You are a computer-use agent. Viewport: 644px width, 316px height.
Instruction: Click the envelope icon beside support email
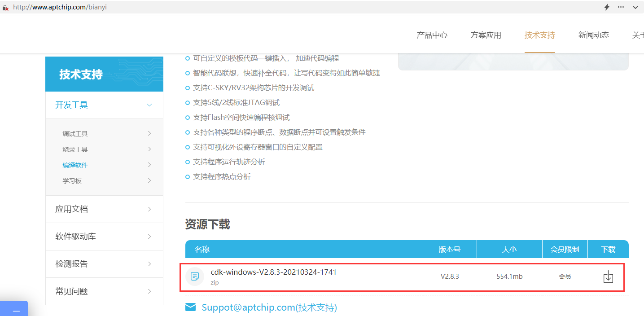tap(191, 307)
